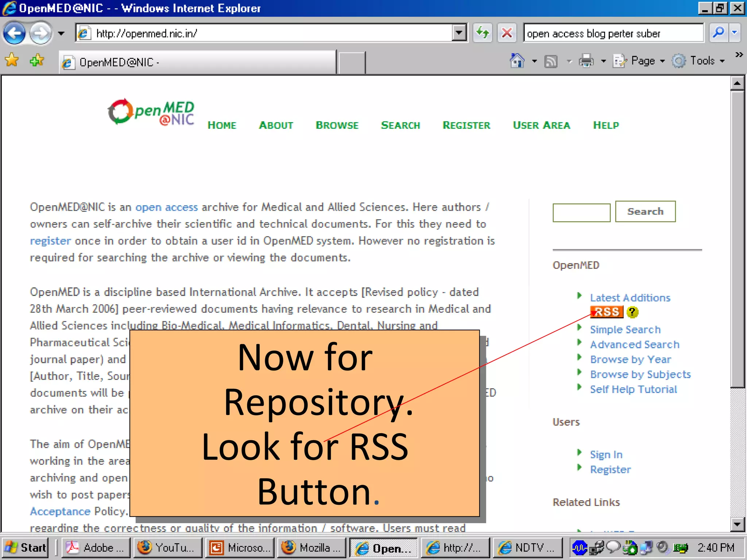Click the yellow question mark help icon
Image resolution: width=747 pixels, height=560 pixels.
(632, 312)
